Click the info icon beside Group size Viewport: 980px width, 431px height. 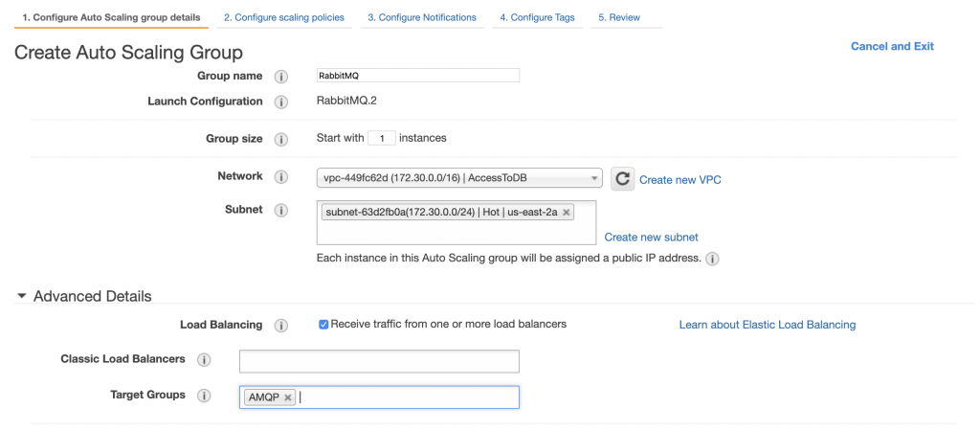(x=281, y=139)
